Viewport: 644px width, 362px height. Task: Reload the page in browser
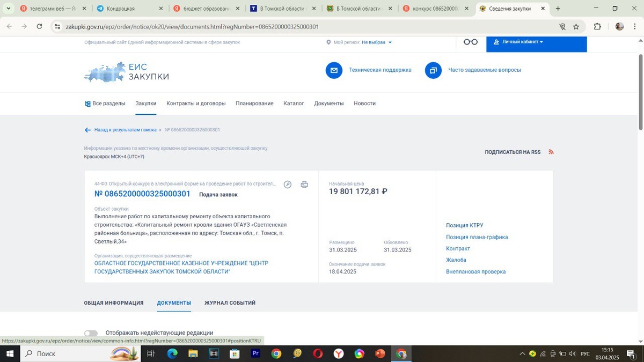pyautogui.click(x=39, y=26)
